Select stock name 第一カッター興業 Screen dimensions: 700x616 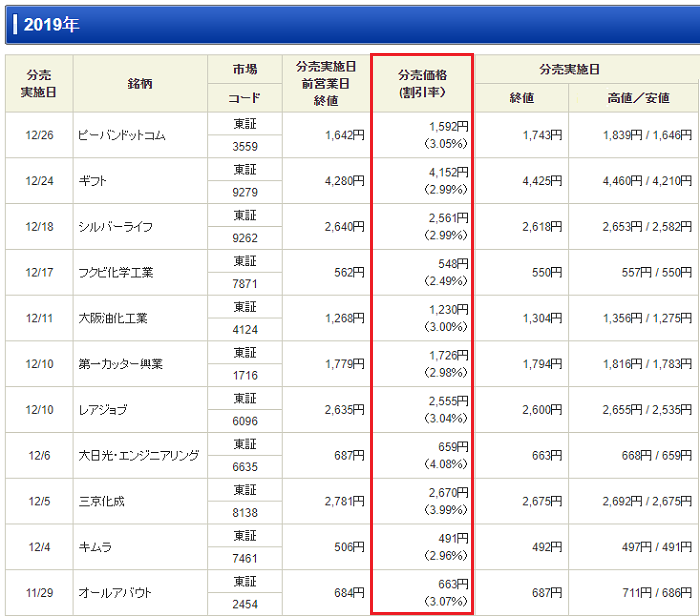click(121, 364)
